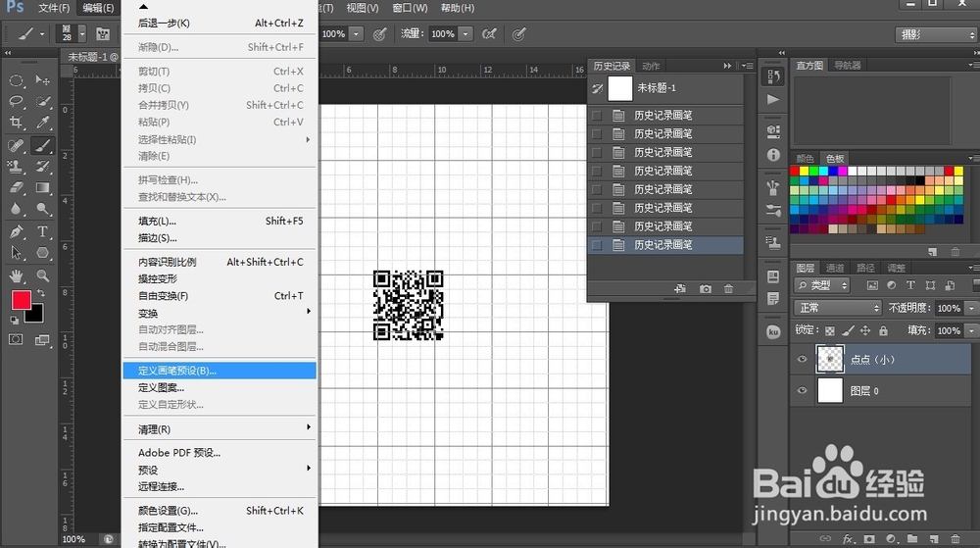Select the Eraser tool
Screen dimensions: 980x548
(x=17, y=187)
